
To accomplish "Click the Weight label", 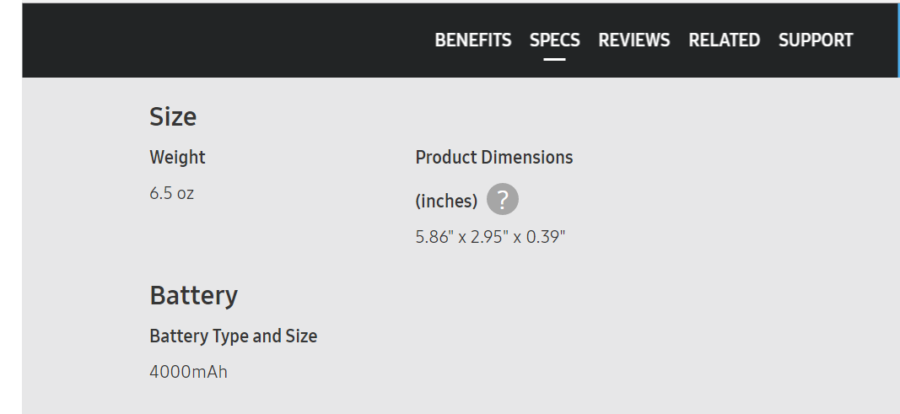I will pyautogui.click(x=177, y=158).
